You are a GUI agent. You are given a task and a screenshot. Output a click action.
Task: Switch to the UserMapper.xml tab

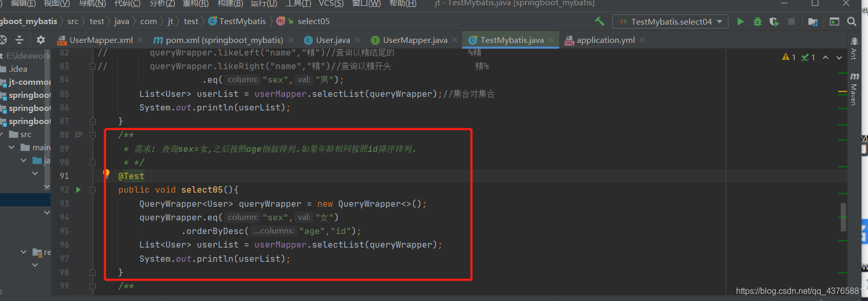(101, 40)
